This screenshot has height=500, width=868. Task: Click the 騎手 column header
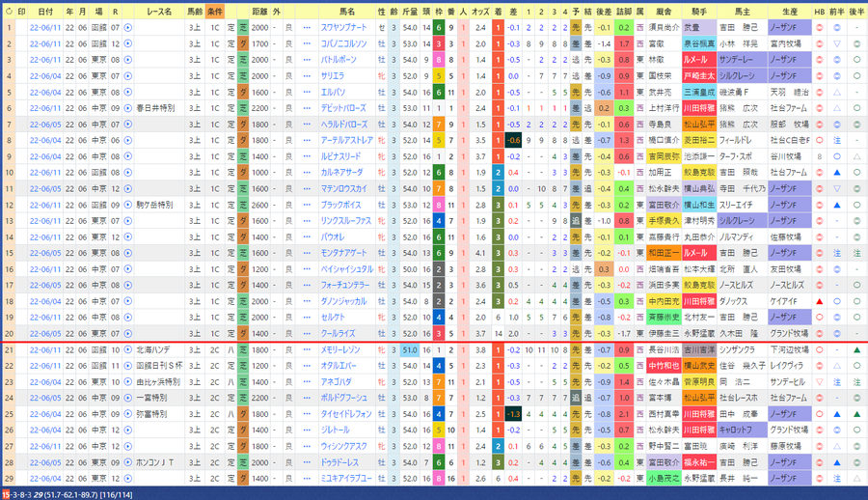coord(699,11)
